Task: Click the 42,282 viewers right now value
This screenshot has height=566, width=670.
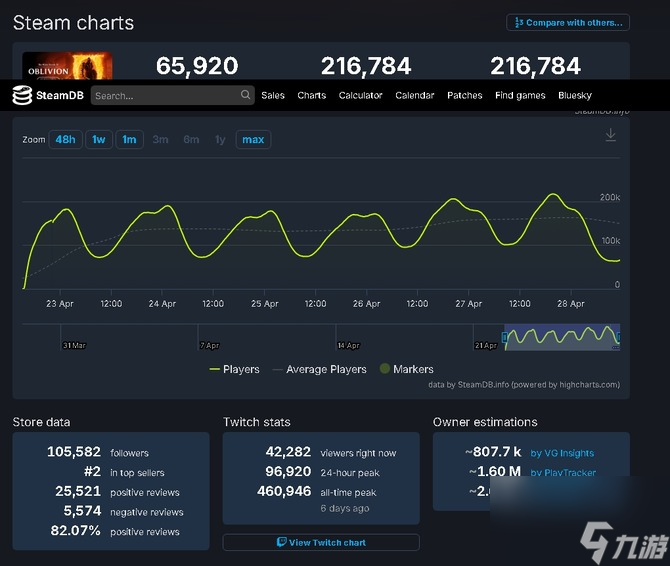Action: [x=288, y=452]
